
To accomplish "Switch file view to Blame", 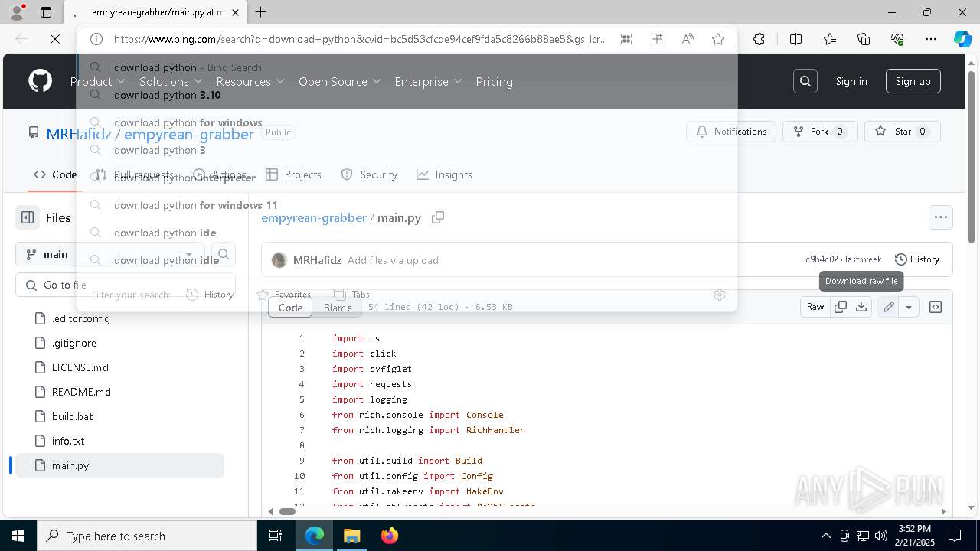I will tap(338, 308).
